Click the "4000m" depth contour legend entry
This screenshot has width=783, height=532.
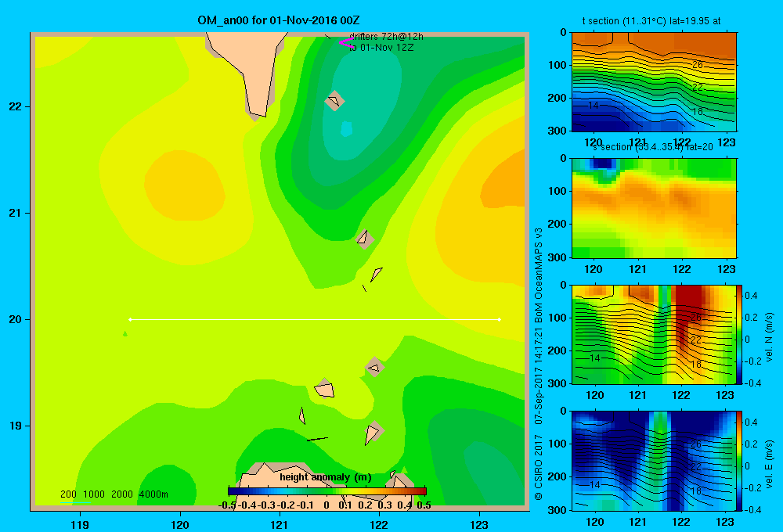coord(153,494)
